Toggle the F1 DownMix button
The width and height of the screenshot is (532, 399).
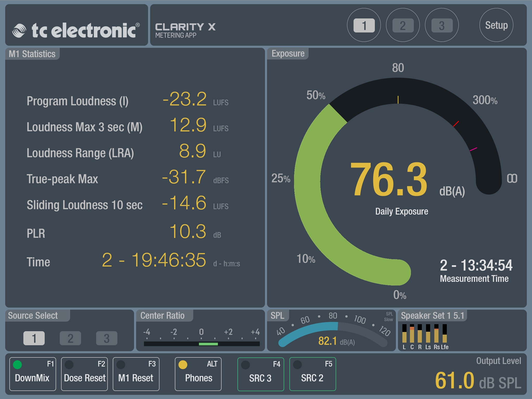coord(33,374)
